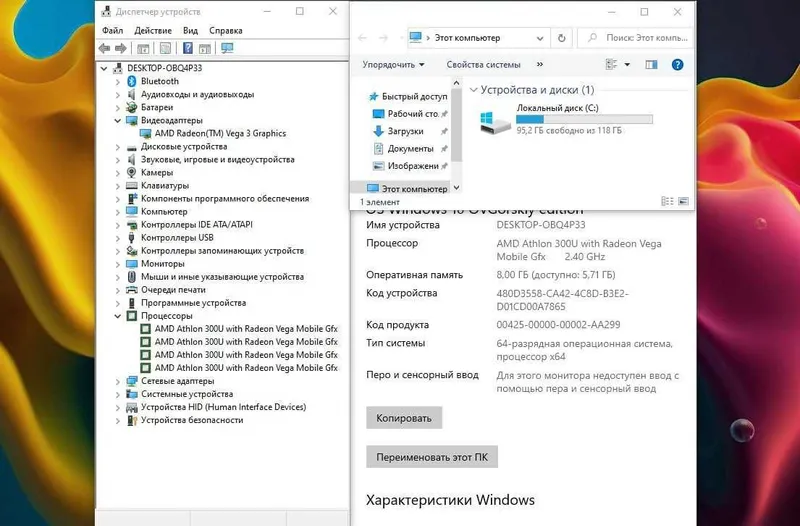Switch Explorer to large icons view

pyautogui.click(x=683, y=202)
